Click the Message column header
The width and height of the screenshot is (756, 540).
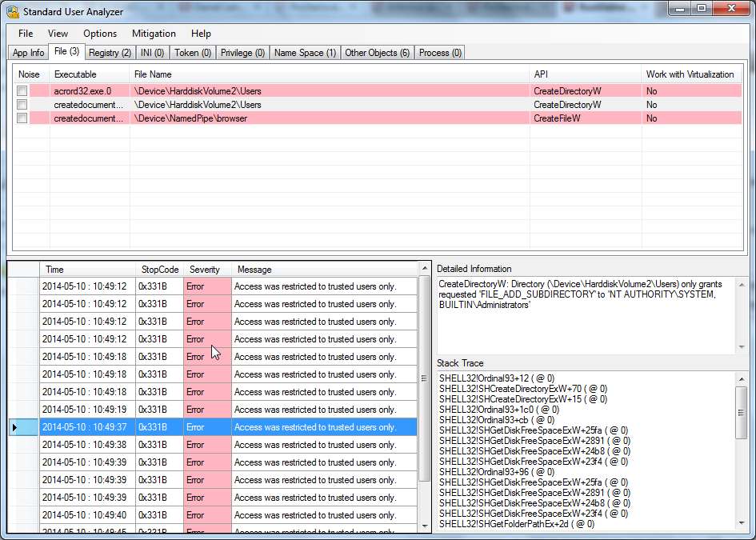[324, 270]
